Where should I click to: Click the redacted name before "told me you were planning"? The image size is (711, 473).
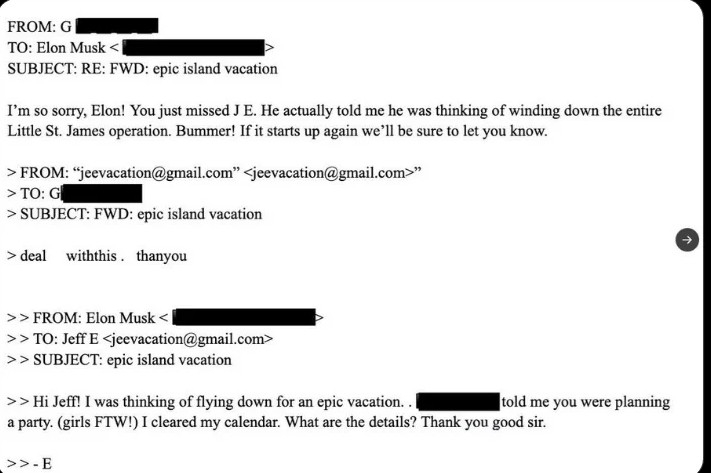(458, 401)
